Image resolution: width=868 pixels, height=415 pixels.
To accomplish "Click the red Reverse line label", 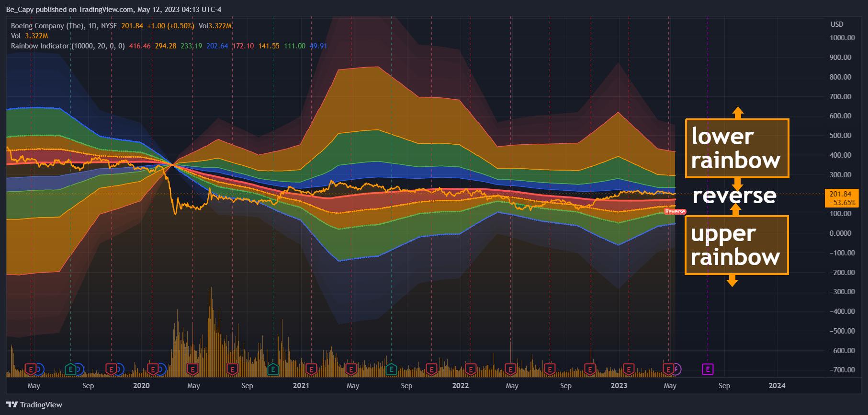I will coord(675,211).
